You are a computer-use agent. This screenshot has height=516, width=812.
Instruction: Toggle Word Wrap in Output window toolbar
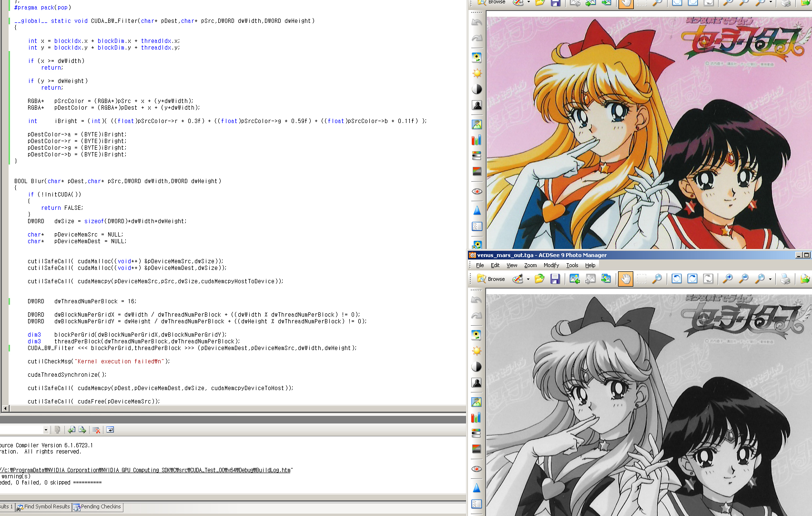point(110,430)
